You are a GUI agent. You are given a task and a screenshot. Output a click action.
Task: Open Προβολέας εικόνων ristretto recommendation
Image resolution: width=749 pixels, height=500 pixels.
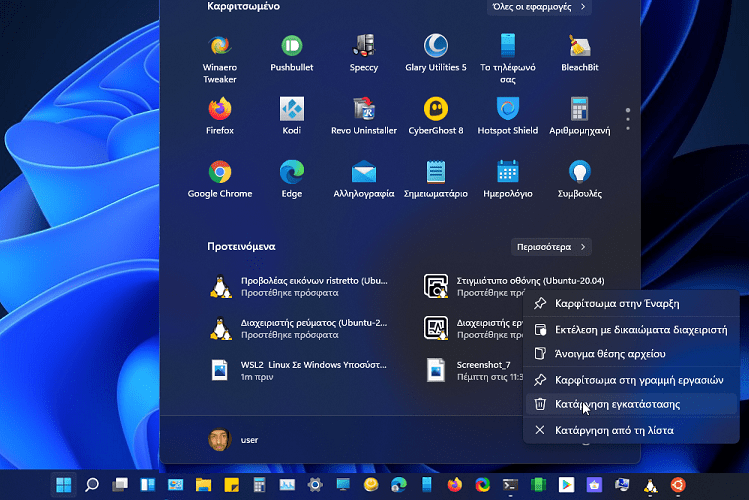click(x=300, y=287)
